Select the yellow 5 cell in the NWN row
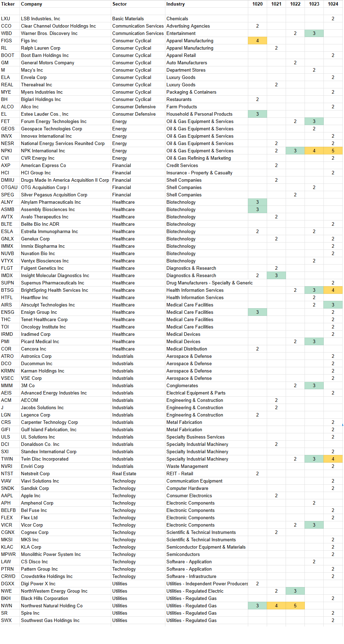 point(295,606)
